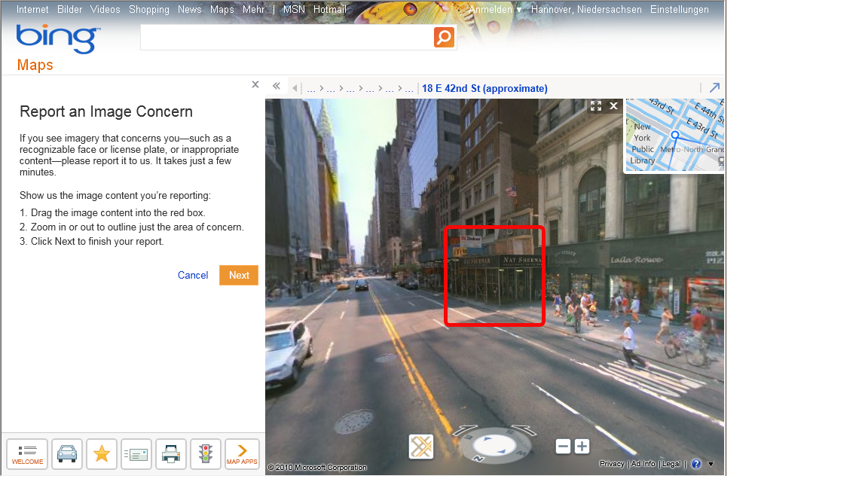Open the Shopping menu item
The height and width of the screenshot is (488, 868).
(x=149, y=9)
